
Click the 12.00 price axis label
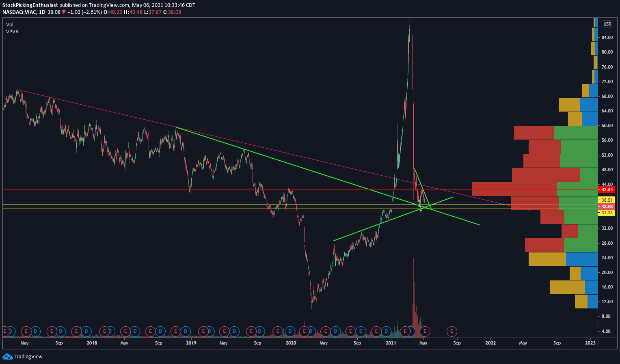(607, 302)
